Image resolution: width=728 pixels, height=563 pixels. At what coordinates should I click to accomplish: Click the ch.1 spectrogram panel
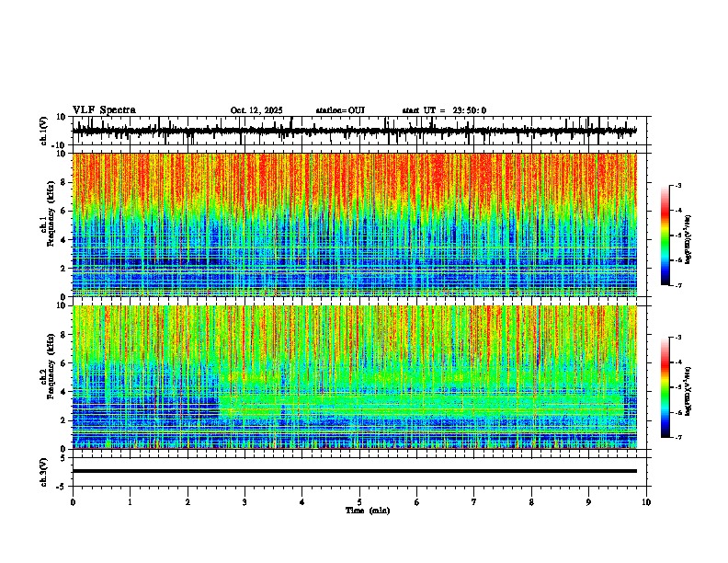354,224
